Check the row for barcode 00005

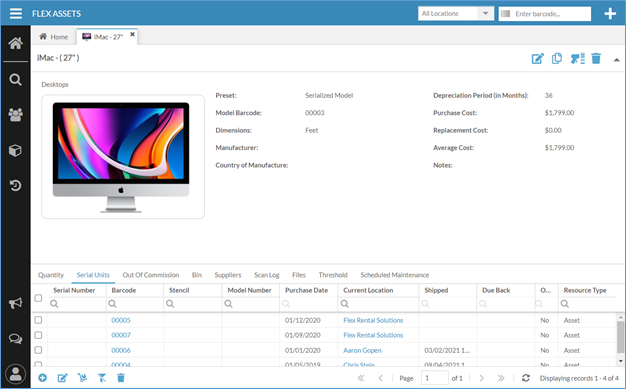(38, 320)
